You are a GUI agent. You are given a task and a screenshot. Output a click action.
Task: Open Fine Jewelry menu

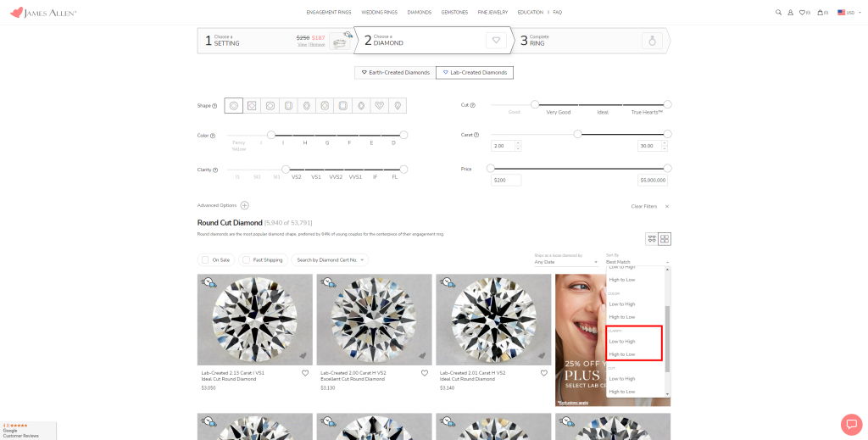pos(492,12)
